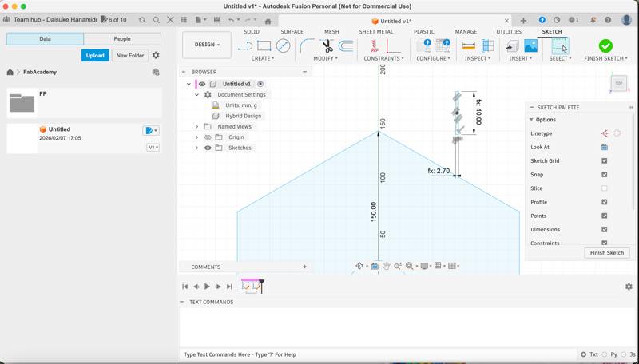Select the Offset tool in Modify
Image resolution: width=639 pixels, height=364 pixels.
tap(346, 46)
